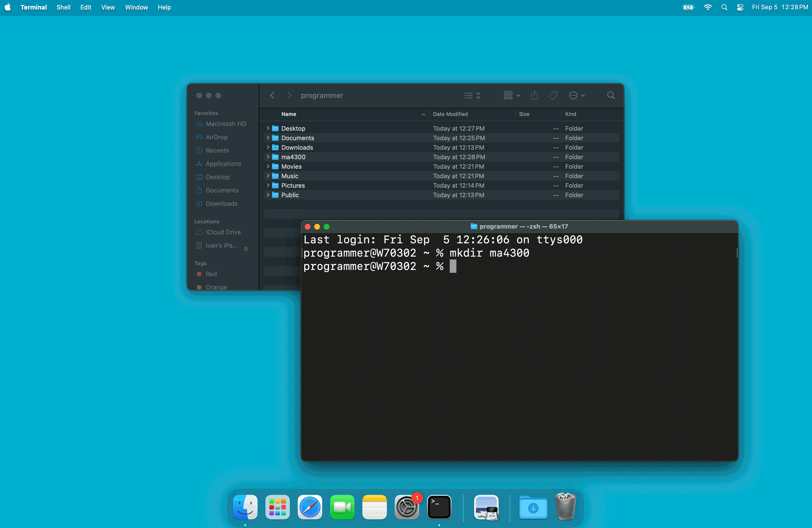Image resolution: width=812 pixels, height=528 pixels.
Task: Open Control Center in the menu bar
Action: pos(740,7)
